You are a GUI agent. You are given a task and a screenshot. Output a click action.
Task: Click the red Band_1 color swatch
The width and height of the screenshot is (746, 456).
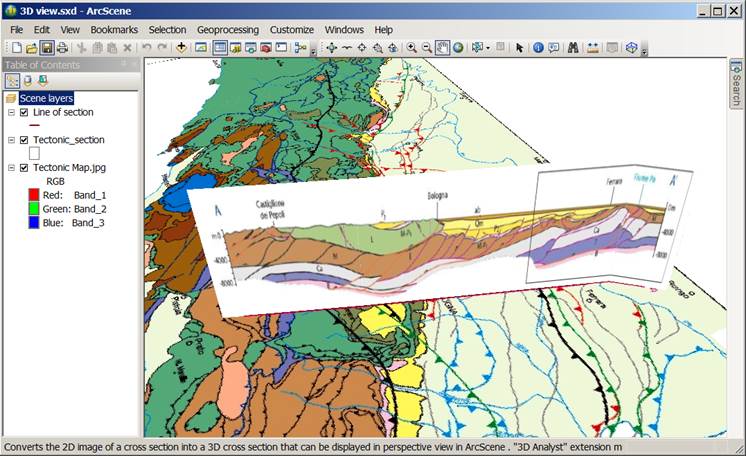click(34, 195)
